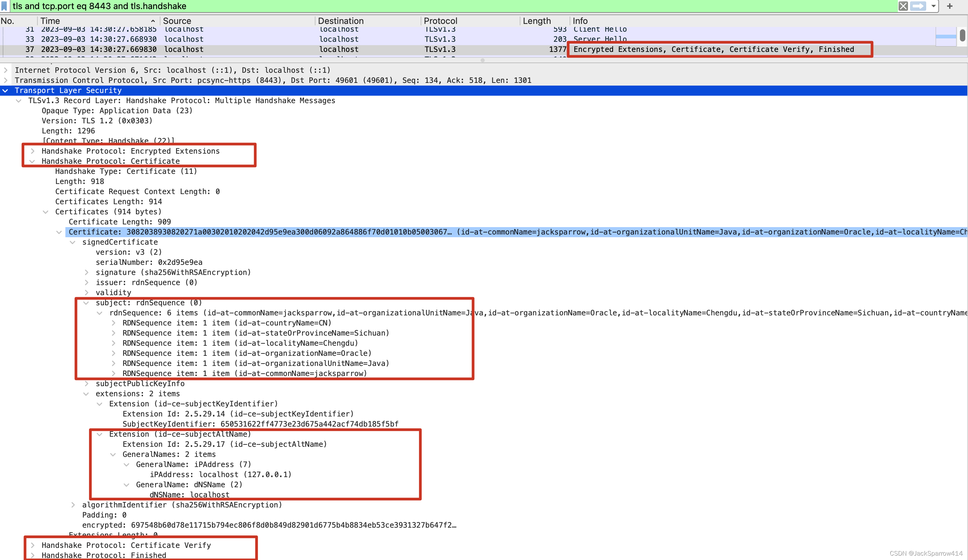The height and width of the screenshot is (560, 968).
Task: Click the filter bookmark icon
Action: pyautogui.click(x=4, y=6)
